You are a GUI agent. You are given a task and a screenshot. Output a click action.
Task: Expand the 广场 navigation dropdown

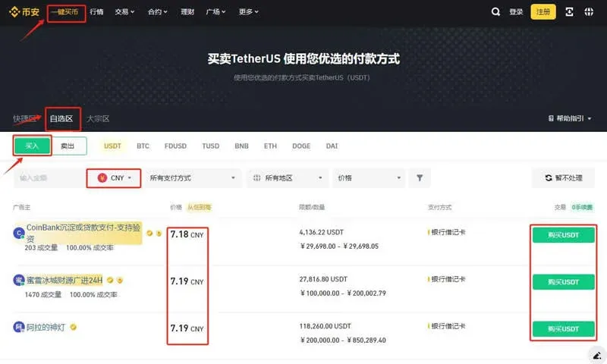215,12
